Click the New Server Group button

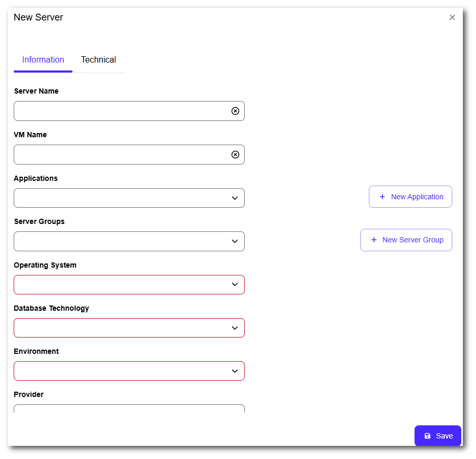406,240
